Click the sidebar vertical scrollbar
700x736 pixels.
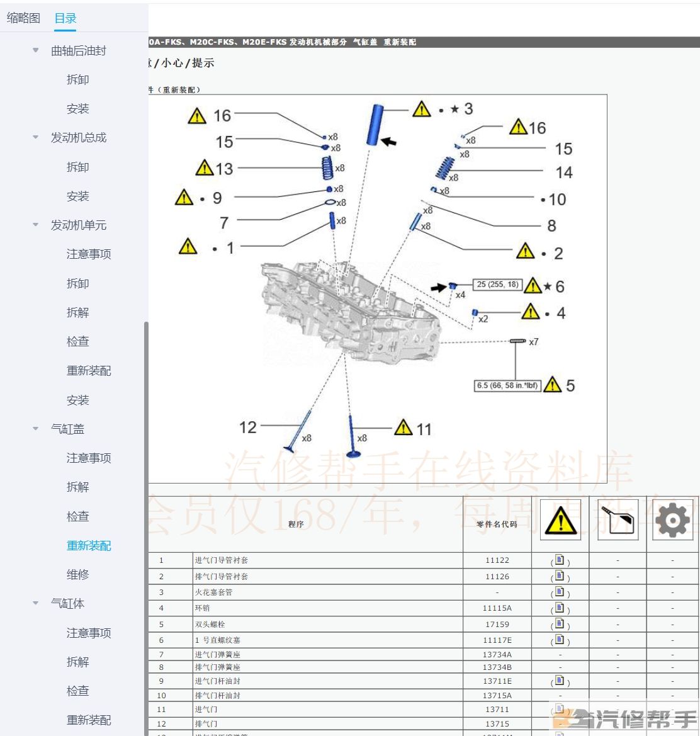[x=146, y=528]
